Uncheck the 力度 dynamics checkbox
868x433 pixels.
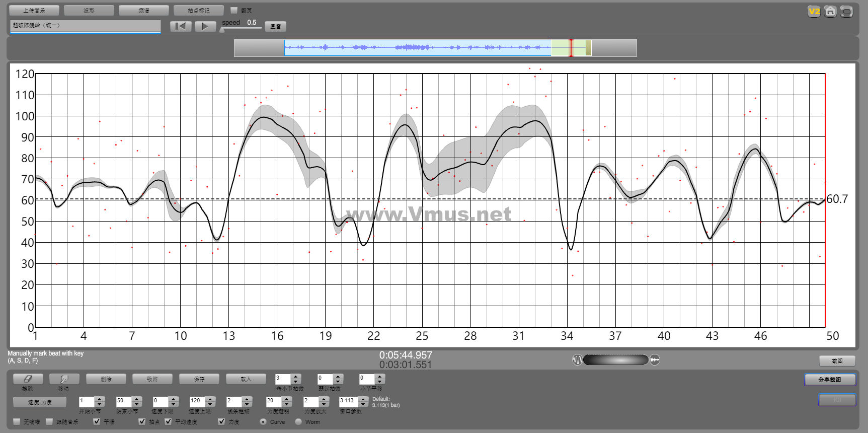221,421
